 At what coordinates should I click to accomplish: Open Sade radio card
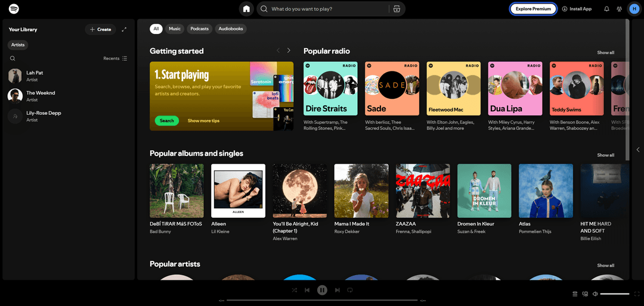point(392,89)
